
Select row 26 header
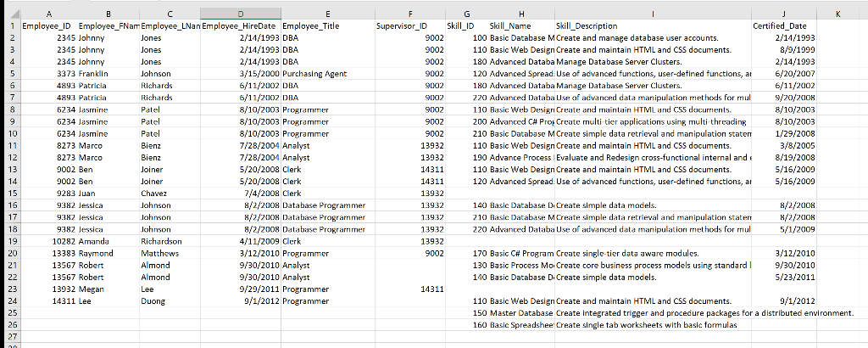(11, 325)
